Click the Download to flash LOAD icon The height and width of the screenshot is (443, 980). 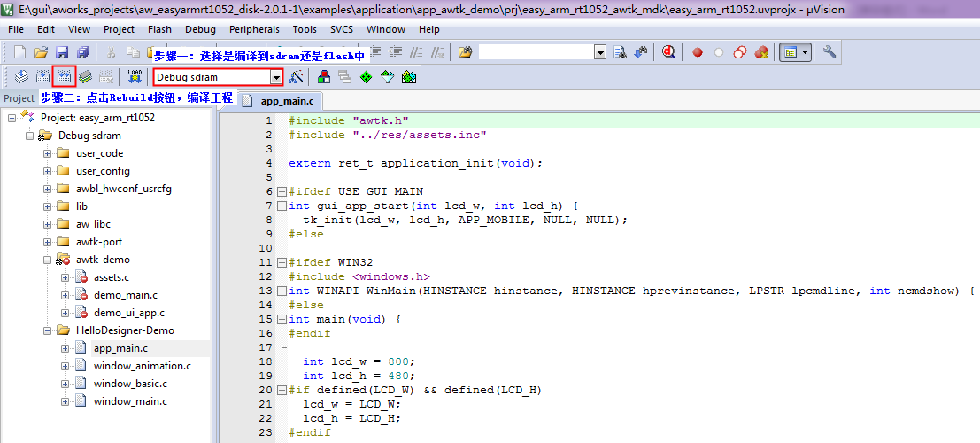point(135,77)
